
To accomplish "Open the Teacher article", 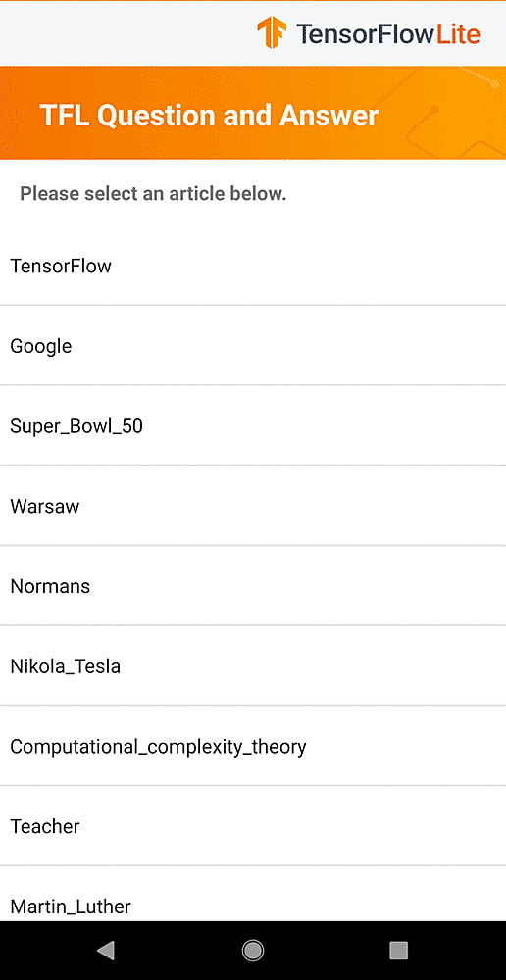I will [253, 825].
